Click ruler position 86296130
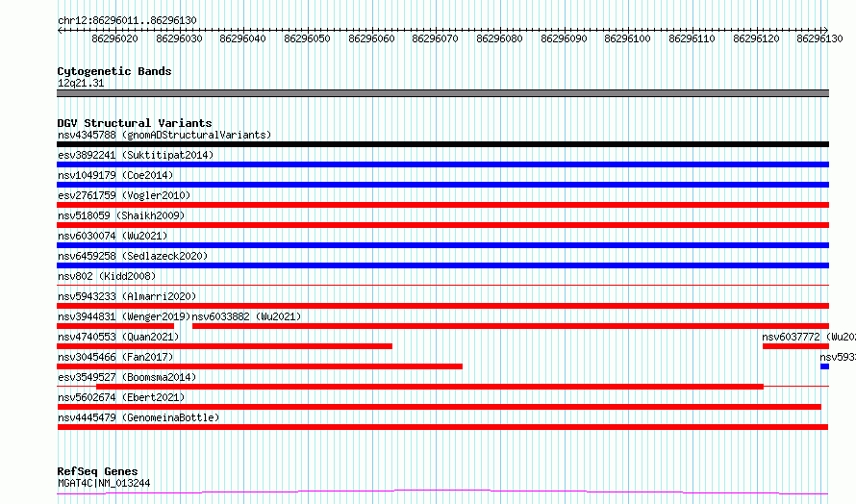 [x=820, y=38]
